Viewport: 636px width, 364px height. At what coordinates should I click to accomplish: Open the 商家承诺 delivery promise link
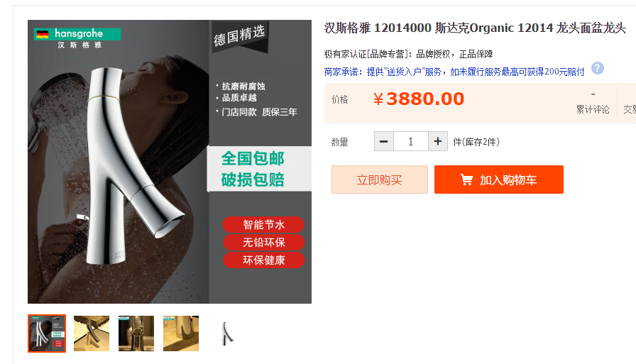[454, 72]
